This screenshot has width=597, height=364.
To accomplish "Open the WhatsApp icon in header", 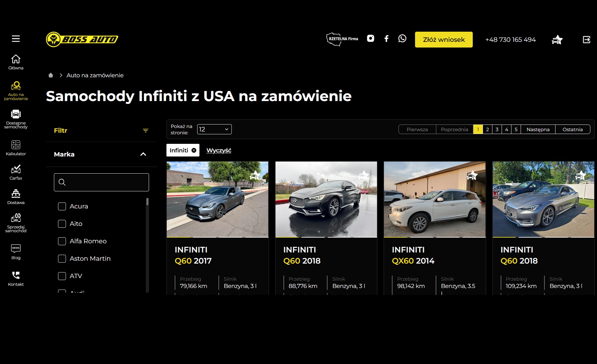I will 402,38.
